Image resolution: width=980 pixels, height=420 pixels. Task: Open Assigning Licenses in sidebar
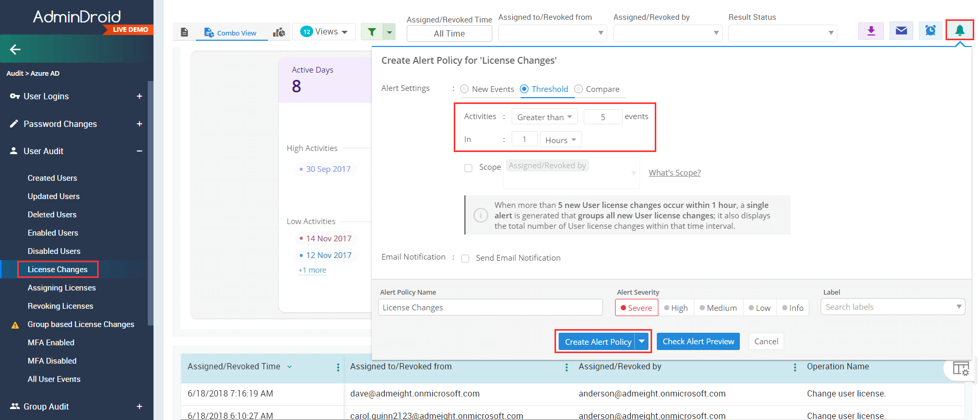coord(62,288)
